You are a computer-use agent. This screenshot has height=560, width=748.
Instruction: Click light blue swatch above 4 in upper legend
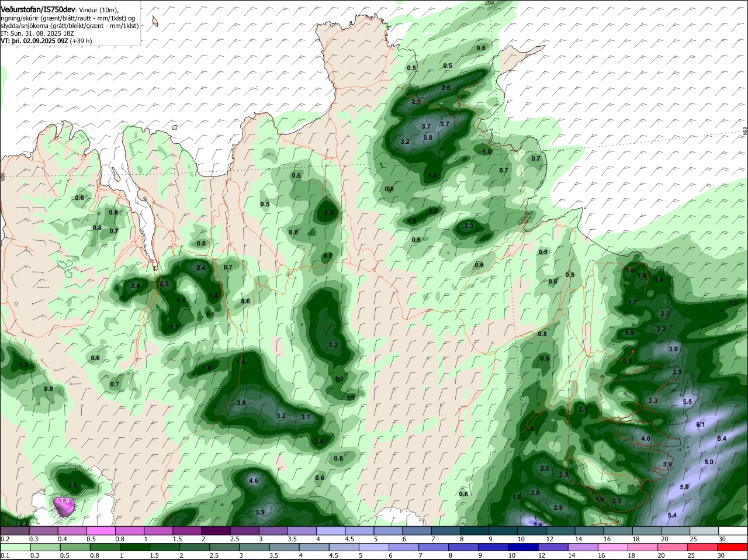coord(331,531)
